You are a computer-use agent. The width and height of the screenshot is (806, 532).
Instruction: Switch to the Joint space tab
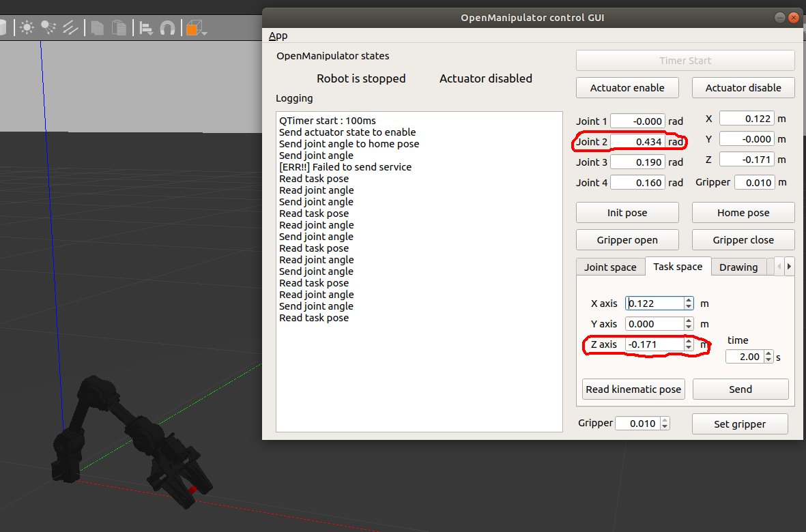point(610,267)
